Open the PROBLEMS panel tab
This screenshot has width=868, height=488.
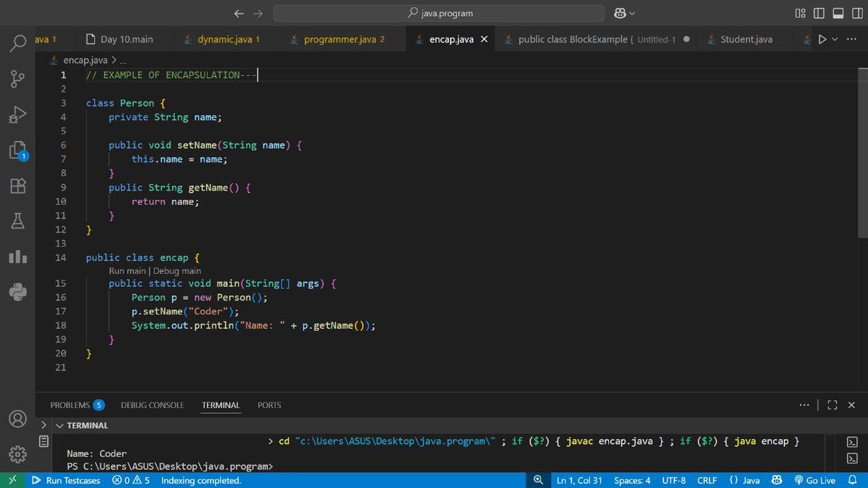[77, 405]
